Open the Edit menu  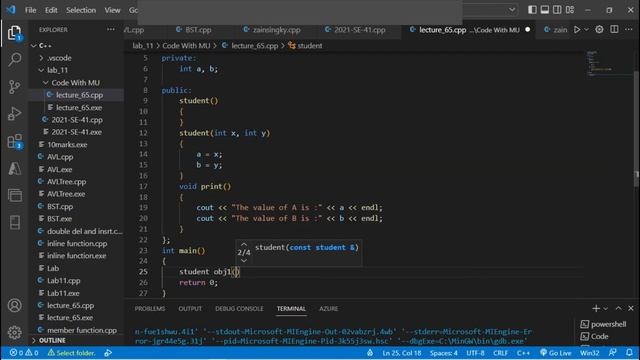click(51, 10)
